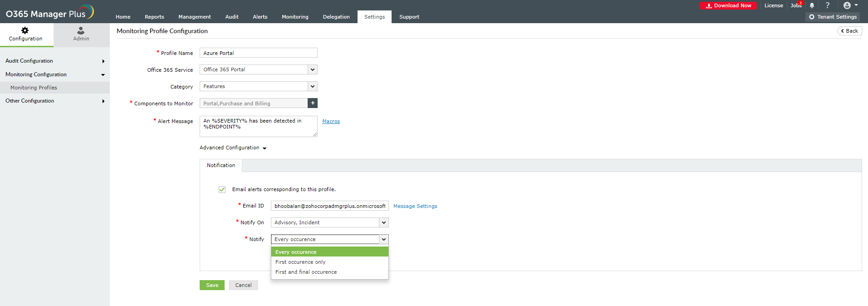Open the Notify On dropdown
868x306 pixels.
(x=329, y=222)
